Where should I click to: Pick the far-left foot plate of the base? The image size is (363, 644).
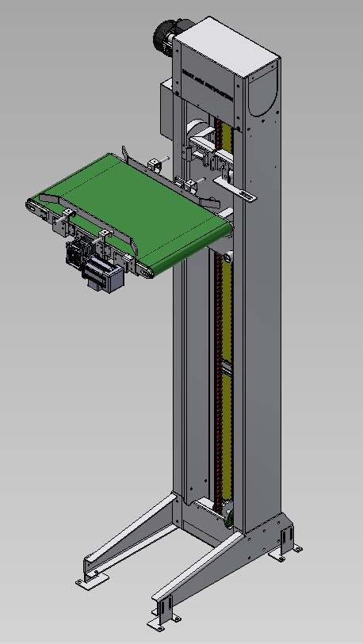pos(92,581)
